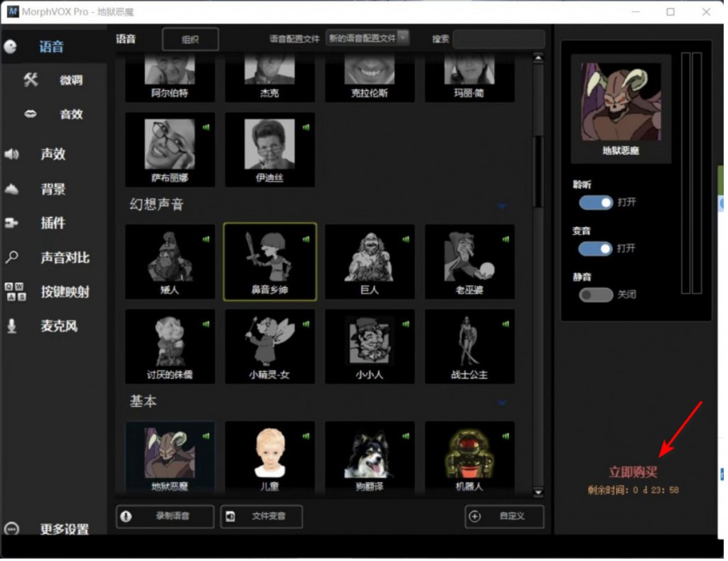Click the 幻想声音 category heading
Viewport: 728px width, 561px height.
coord(156,204)
